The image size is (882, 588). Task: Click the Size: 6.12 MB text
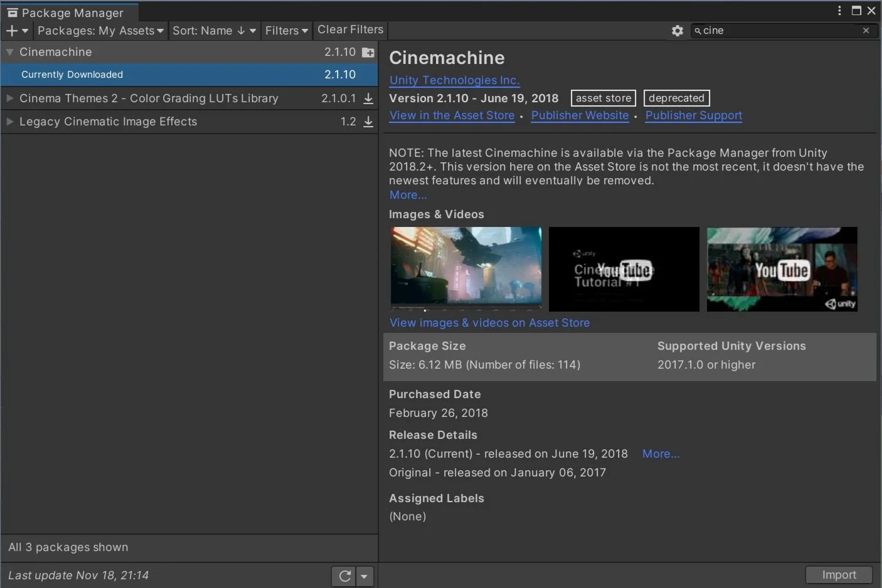[484, 365]
